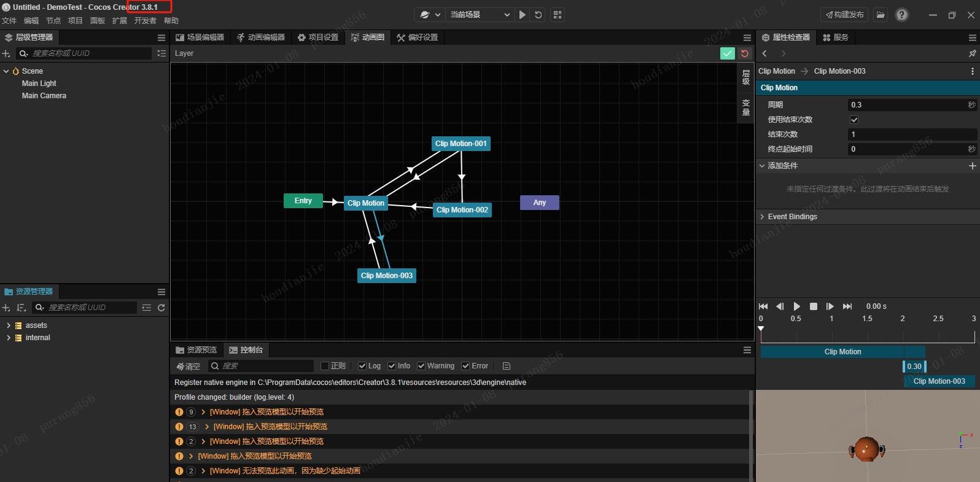Switch to the 场景编辑器 tab
980x482 pixels.
point(200,37)
